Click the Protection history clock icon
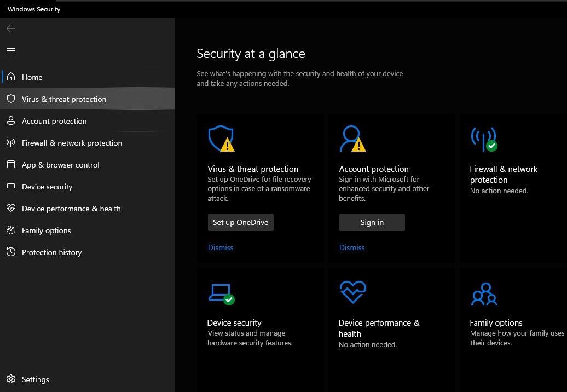 (11, 252)
